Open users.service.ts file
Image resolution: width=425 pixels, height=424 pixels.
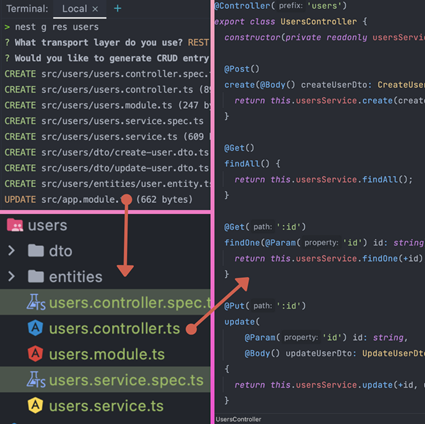(106, 406)
